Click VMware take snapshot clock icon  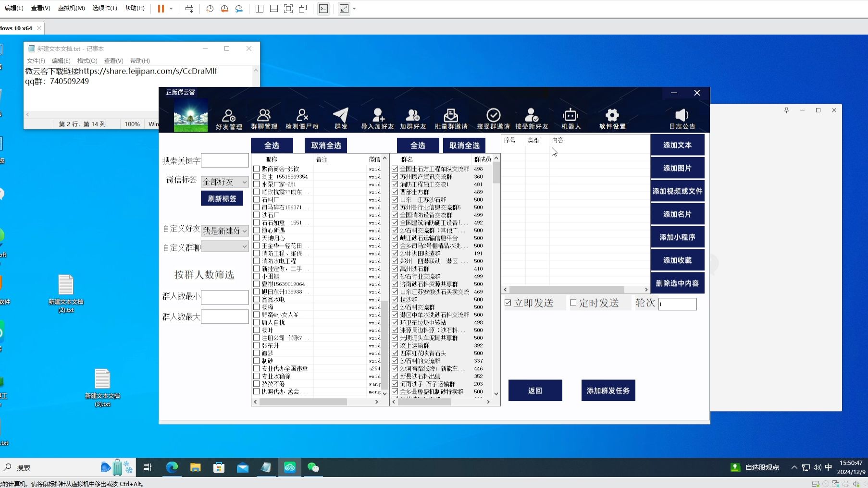(x=210, y=9)
